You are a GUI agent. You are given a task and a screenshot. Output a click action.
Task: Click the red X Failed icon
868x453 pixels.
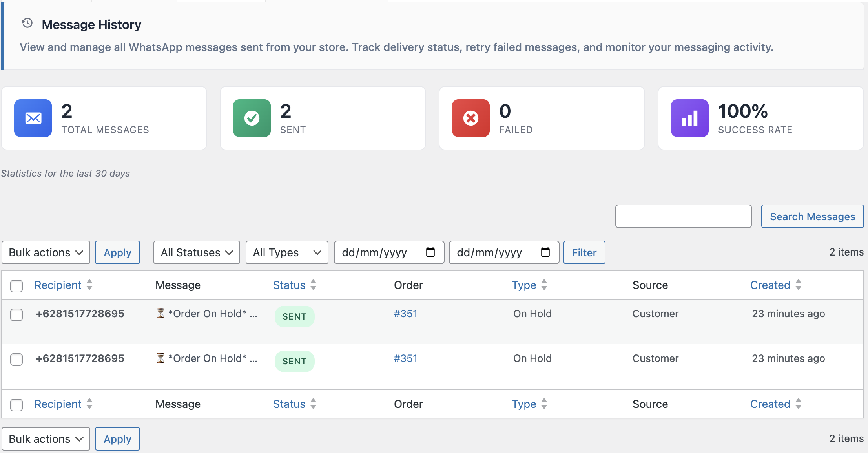[470, 118]
